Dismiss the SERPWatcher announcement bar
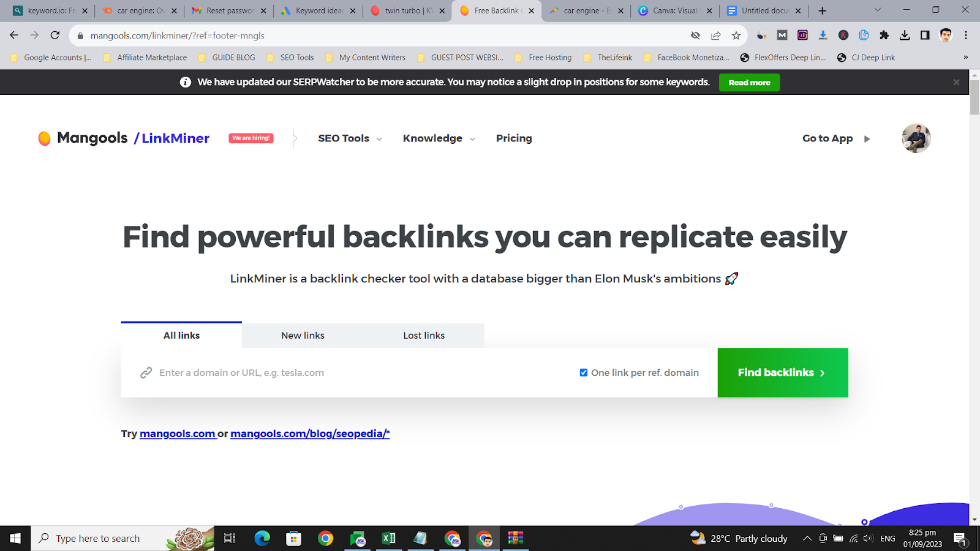The height and width of the screenshot is (551, 980). point(956,82)
